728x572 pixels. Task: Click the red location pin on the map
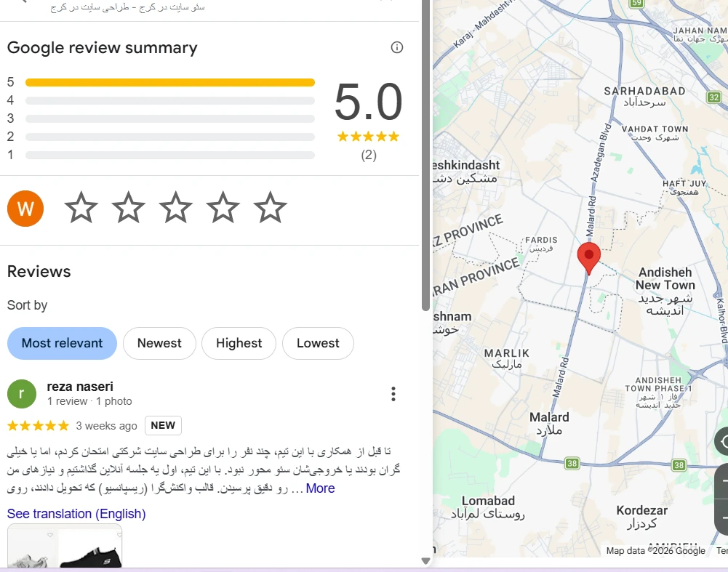588,257
